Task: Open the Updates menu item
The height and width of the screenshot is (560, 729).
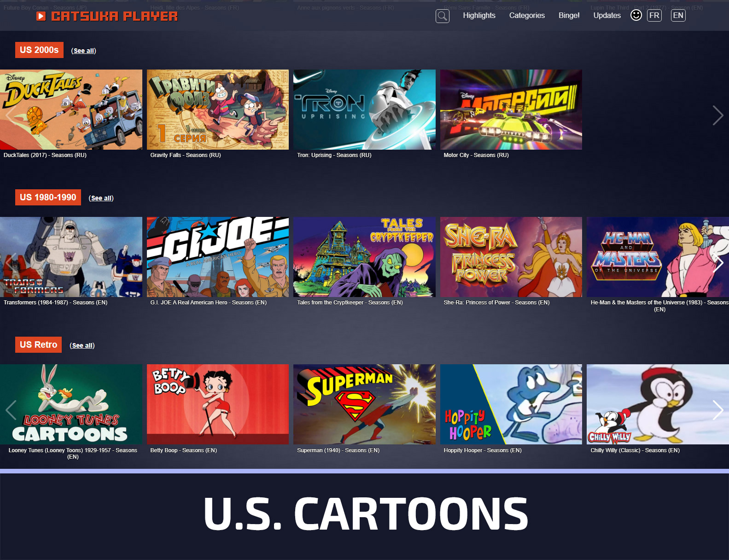Action: click(x=607, y=15)
